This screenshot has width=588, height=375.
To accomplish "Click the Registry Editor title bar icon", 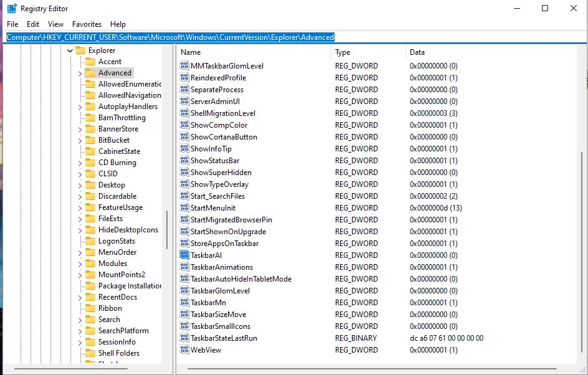I will coord(12,8).
